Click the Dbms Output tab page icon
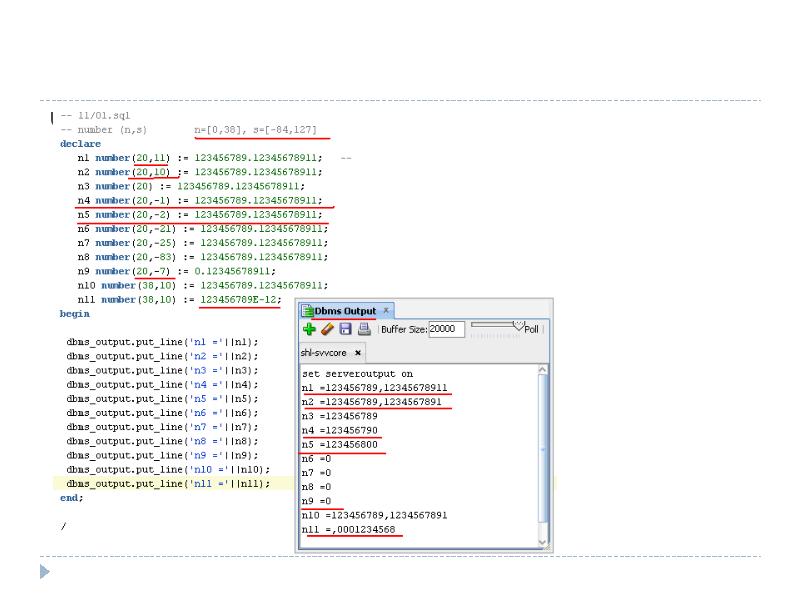Viewport: 800px width, 600px height. [307, 311]
